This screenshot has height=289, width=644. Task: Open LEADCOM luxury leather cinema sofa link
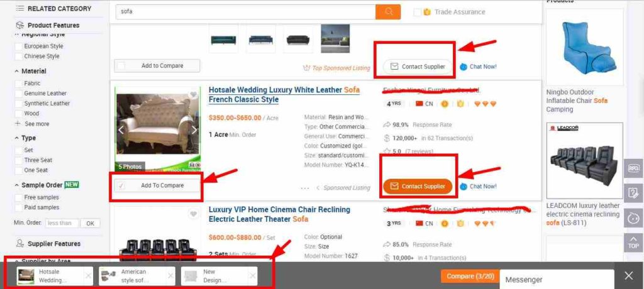[x=583, y=214]
